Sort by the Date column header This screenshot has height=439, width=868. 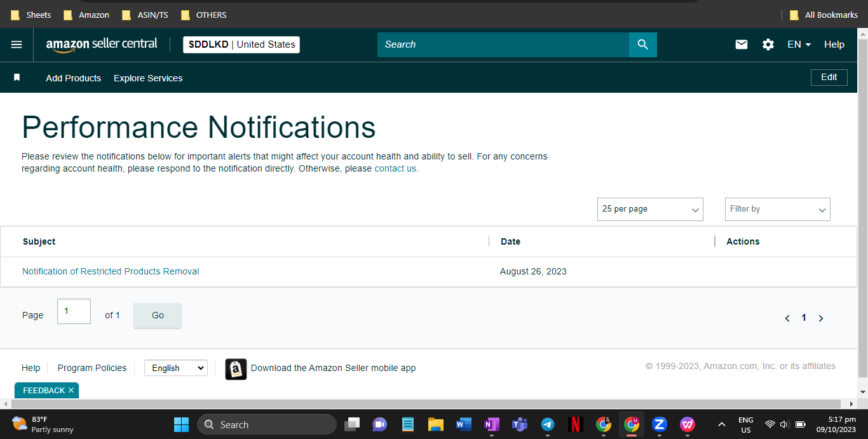pyautogui.click(x=510, y=241)
